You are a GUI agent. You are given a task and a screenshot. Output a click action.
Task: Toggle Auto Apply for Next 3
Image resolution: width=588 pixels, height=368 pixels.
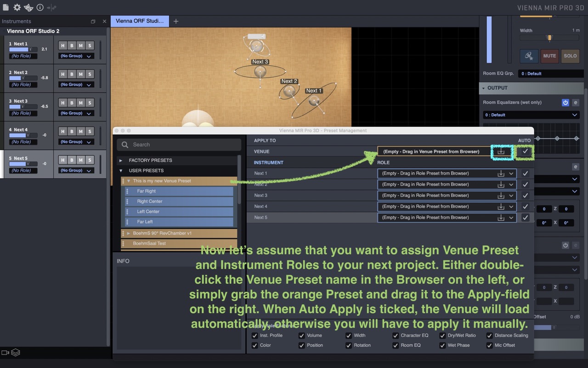(x=525, y=195)
